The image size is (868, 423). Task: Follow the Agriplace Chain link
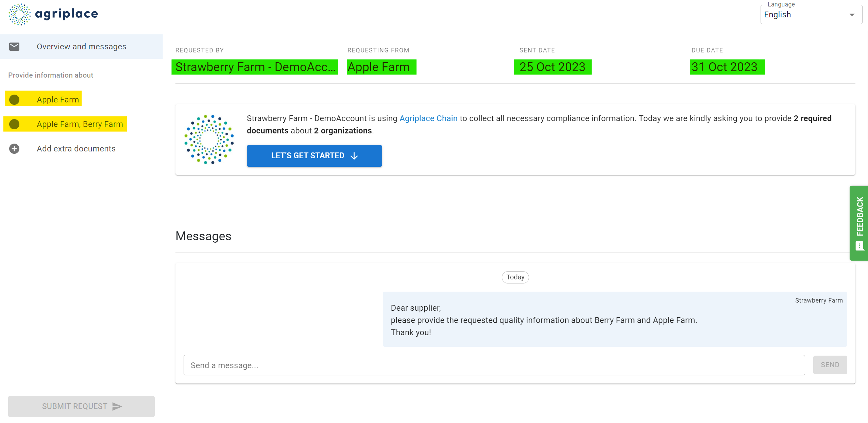[428, 118]
